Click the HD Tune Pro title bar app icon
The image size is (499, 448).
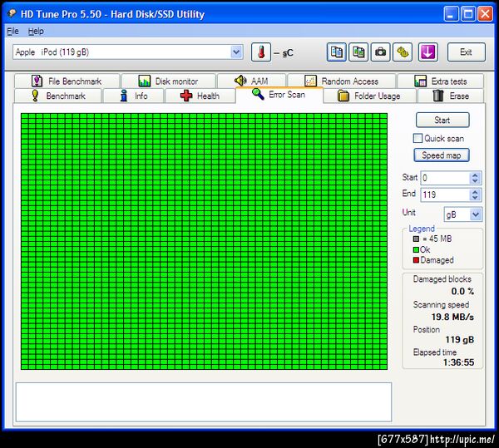tap(12, 13)
